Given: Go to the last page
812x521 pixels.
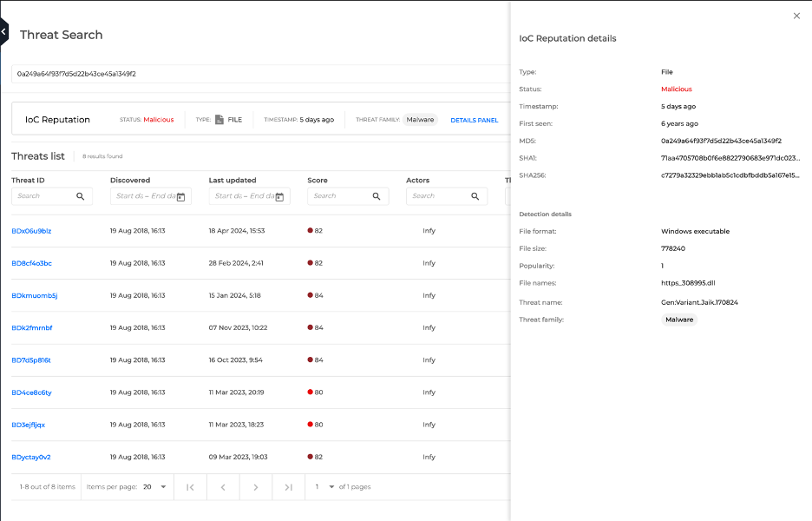Looking at the screenshot, I should point(288,487).
